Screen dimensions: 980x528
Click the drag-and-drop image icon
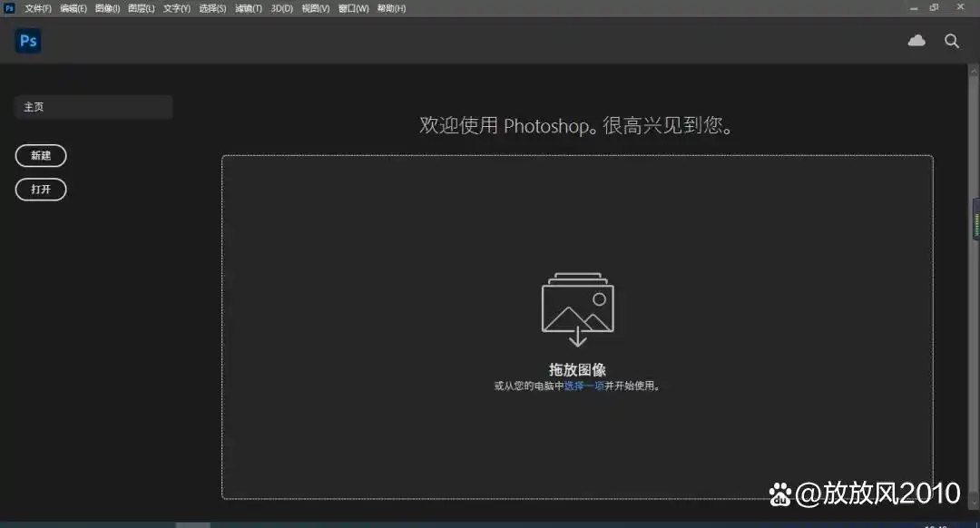(577, 309)
